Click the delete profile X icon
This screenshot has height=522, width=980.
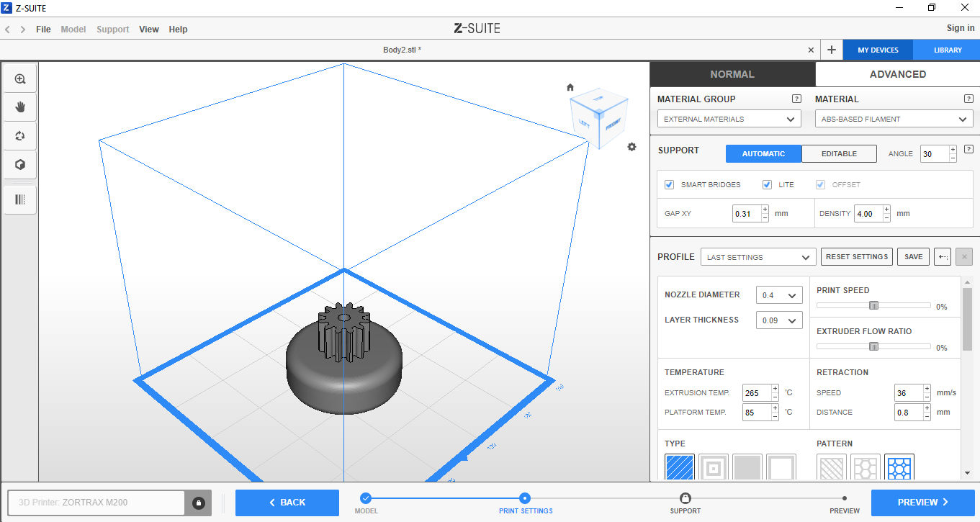965,257
